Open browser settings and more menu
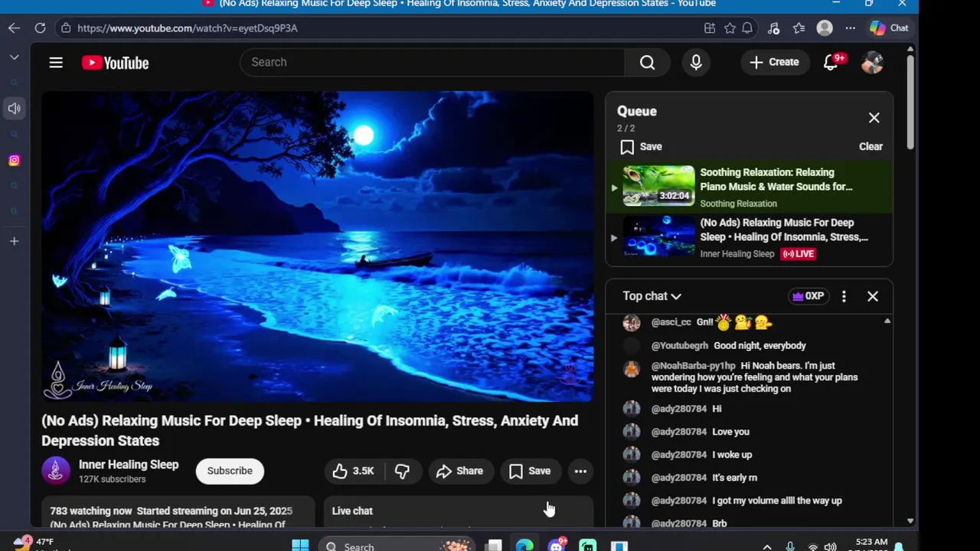This screenshot has height=551, width=980. 850,28
